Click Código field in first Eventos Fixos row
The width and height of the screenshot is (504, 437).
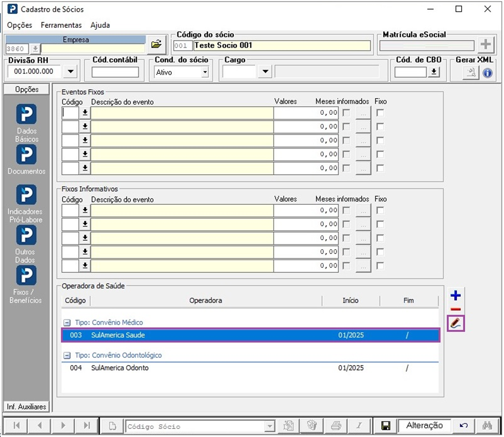(x=70, y=113)
